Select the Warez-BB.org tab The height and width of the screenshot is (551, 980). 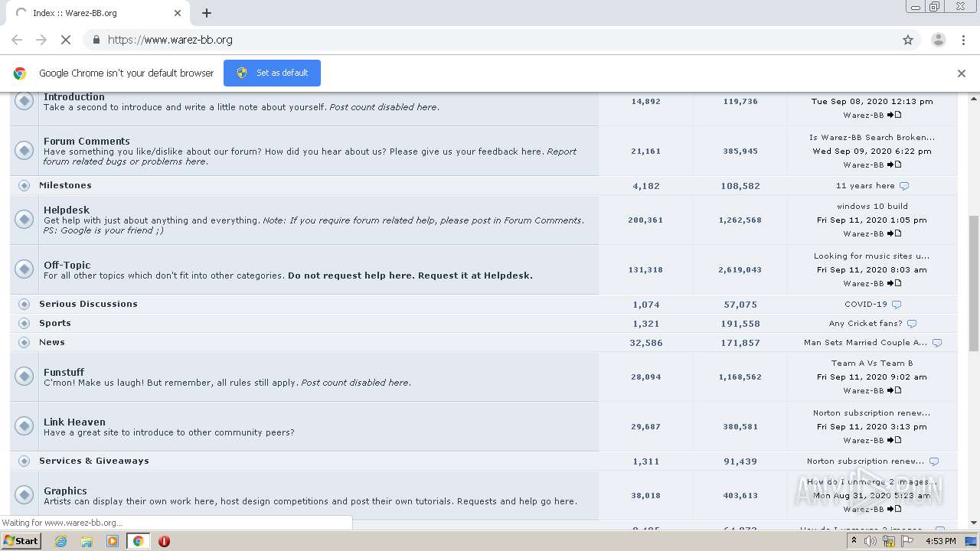97,13
